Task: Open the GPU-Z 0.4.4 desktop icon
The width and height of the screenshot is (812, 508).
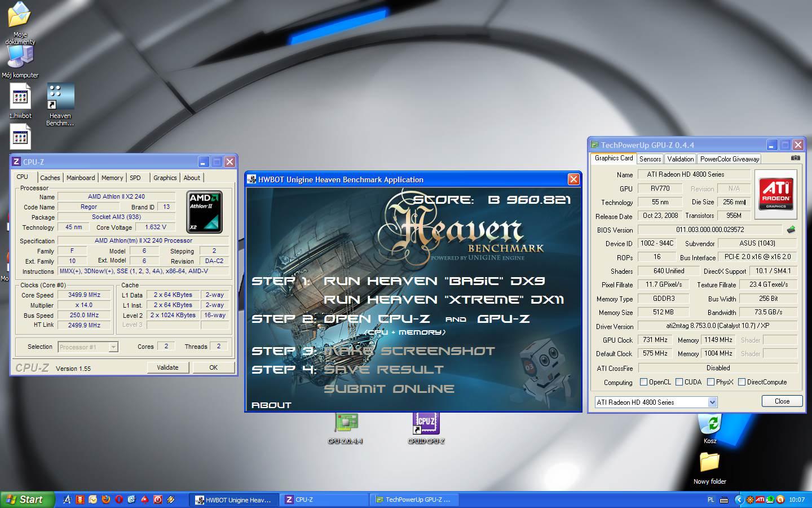Action: (345, 428)
